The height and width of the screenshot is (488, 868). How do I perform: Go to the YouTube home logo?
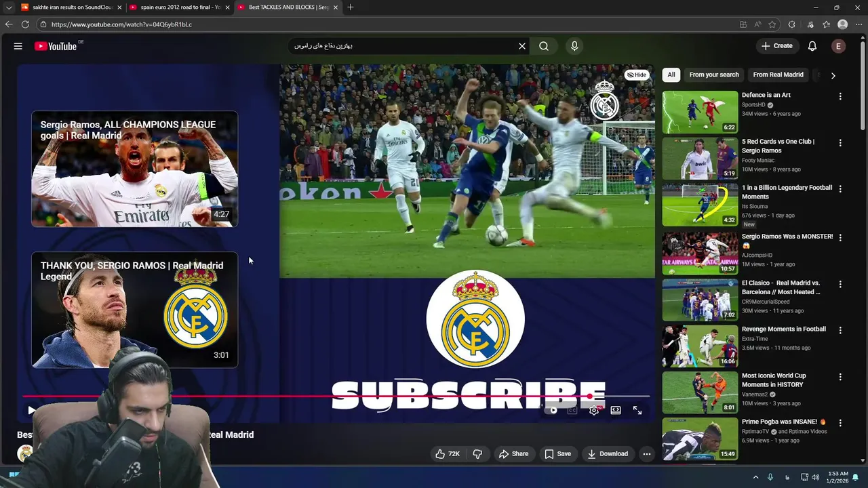click(x=56, y=46)
